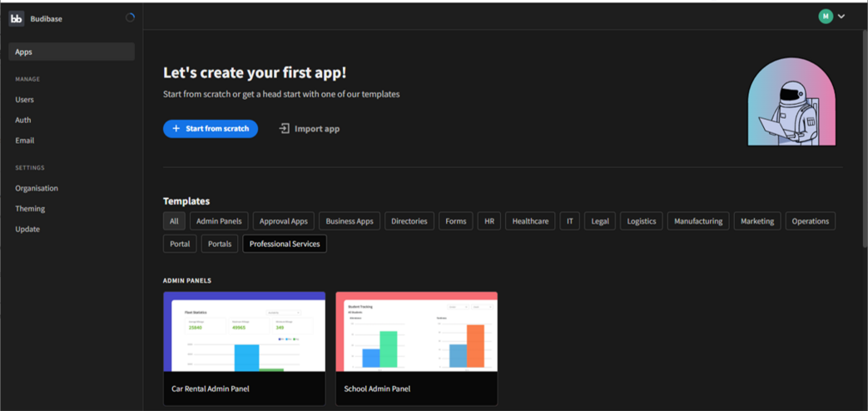Filter templates by Manufacturing
The width and height of the screenshot is (868, 411).
click(698, 221)
